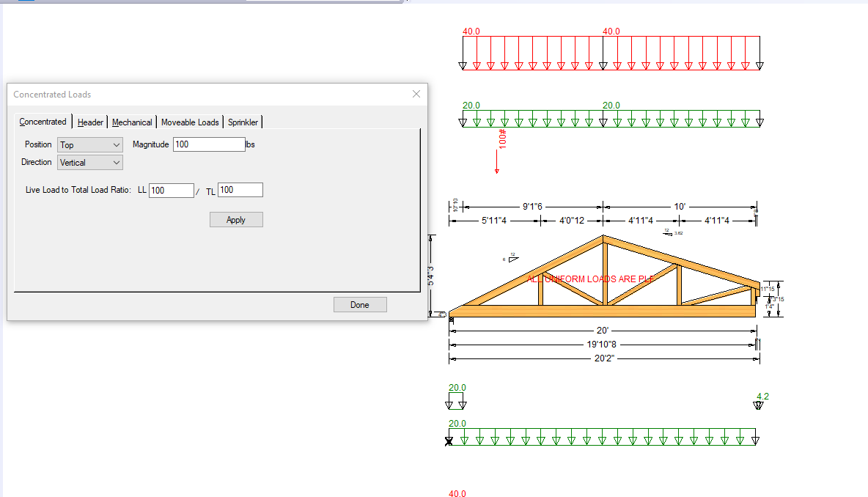This screenshot has width=868, height=497.
Task: Select the bottom-left X support marker
Action: [x=449, y=441]
